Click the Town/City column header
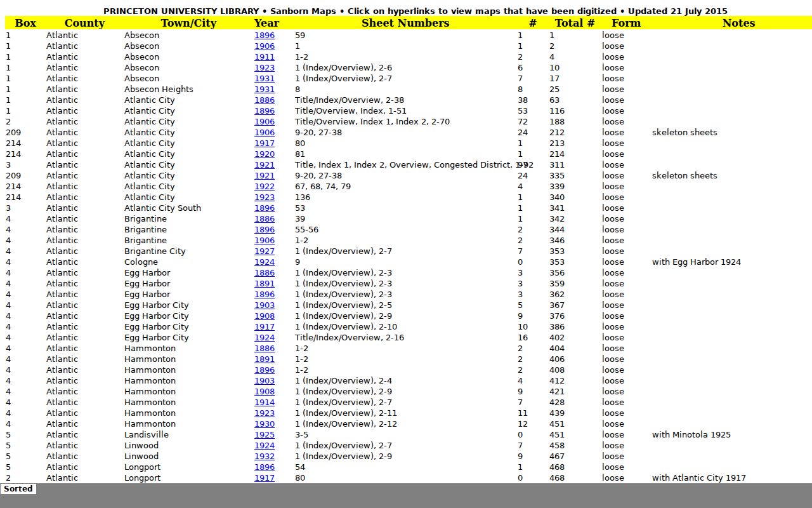 (188, 23)
